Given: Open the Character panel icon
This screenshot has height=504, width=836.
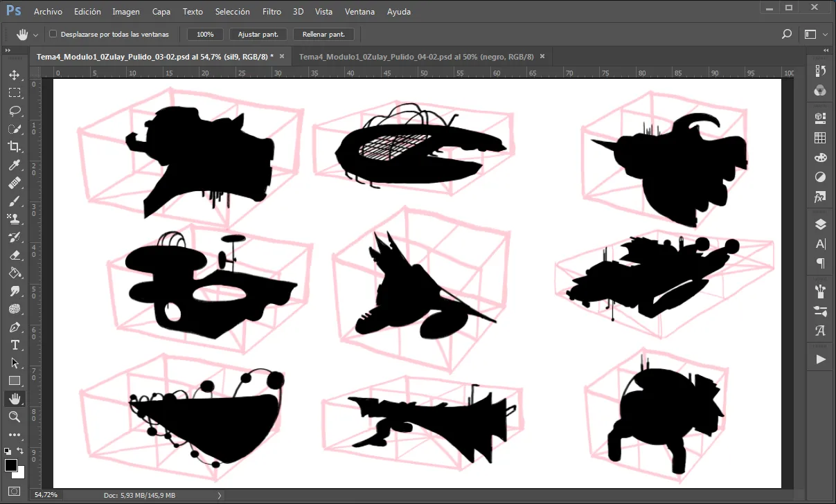Looking at the screenshot, I should (821, 244).
